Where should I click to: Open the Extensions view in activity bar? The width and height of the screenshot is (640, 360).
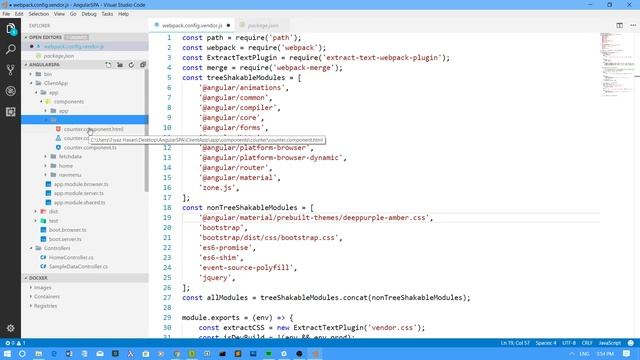tap(11, 111)
